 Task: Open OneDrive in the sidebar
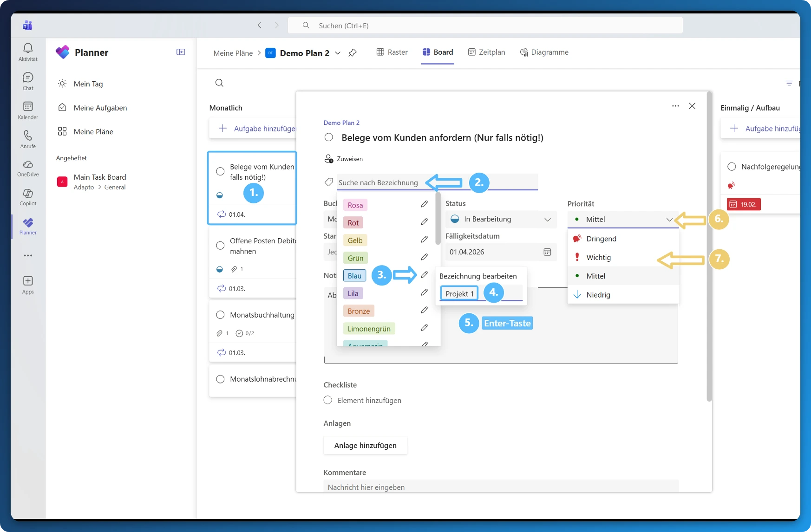coord(28,164)
